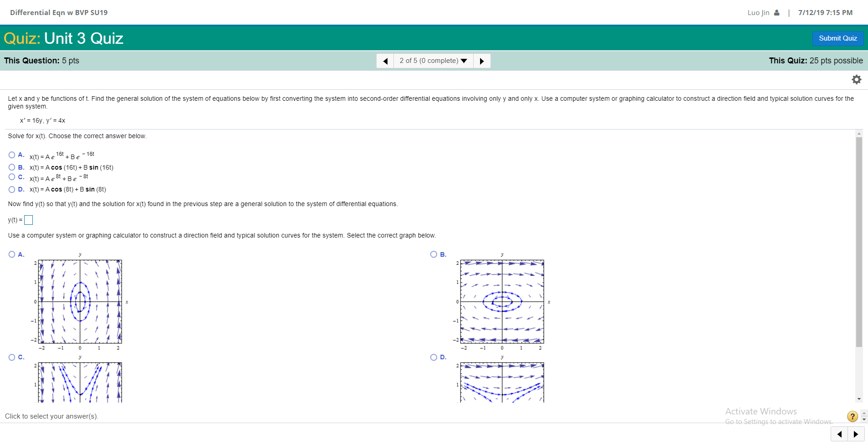
Task: Choose graph option A radio button
Action: pyautogui.click(x=12, y=254)
